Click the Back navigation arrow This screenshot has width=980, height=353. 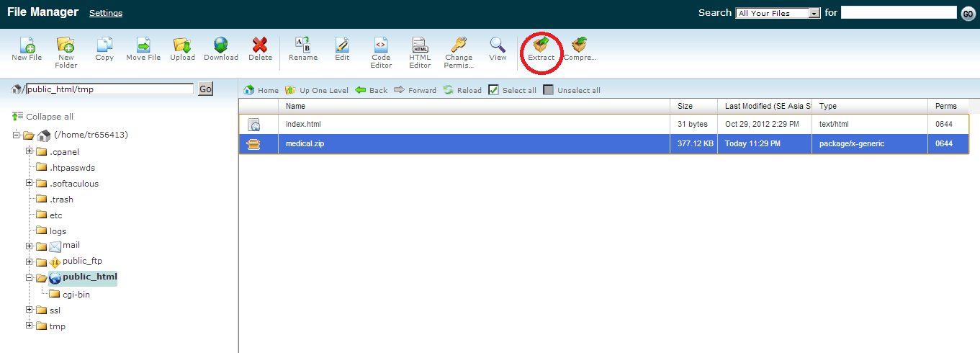tap(371, 90)
